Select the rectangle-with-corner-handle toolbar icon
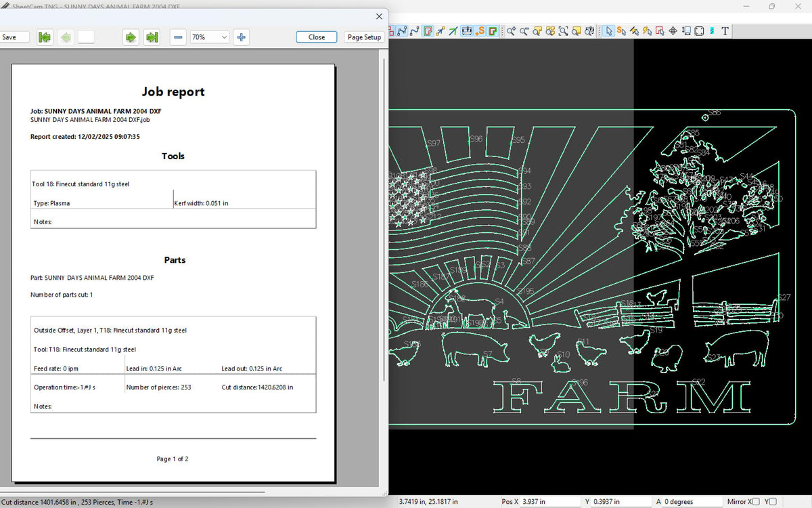 click(x=686, y=31)
